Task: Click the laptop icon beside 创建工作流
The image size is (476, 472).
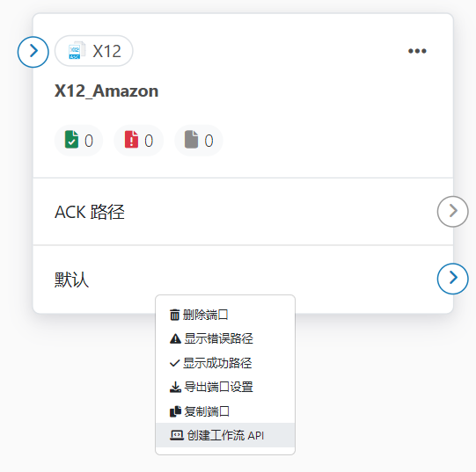Action: pyautogui.click(x=176, y=435)
